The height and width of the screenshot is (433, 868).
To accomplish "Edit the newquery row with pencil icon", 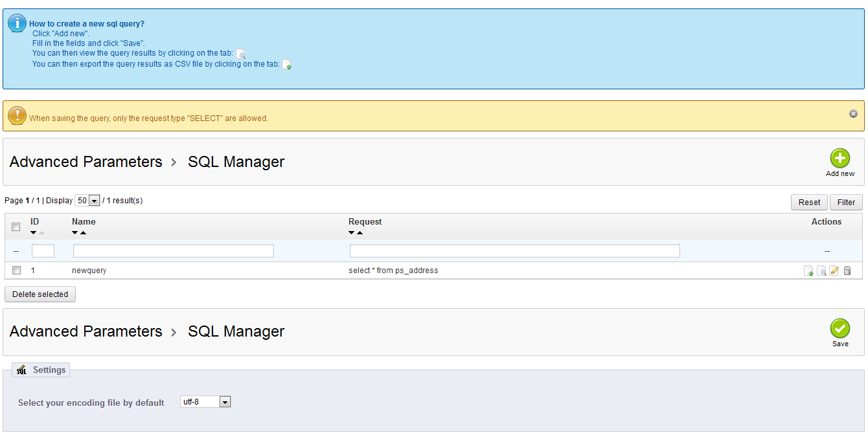I will 834,271.
